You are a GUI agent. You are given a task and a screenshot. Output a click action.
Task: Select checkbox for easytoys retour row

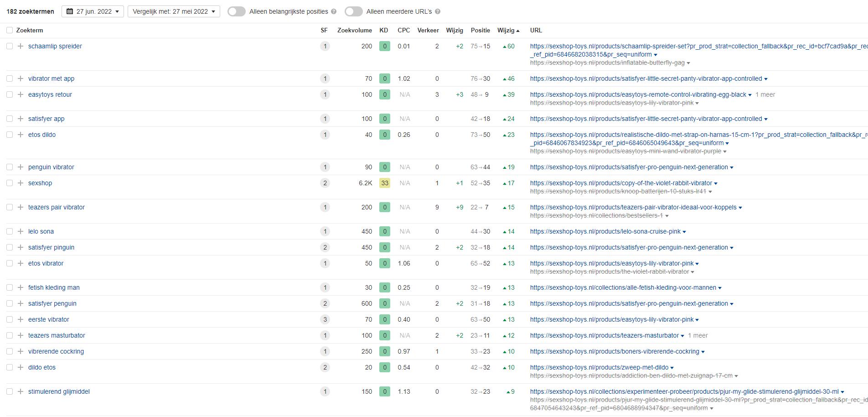click(x=10, y=94)
